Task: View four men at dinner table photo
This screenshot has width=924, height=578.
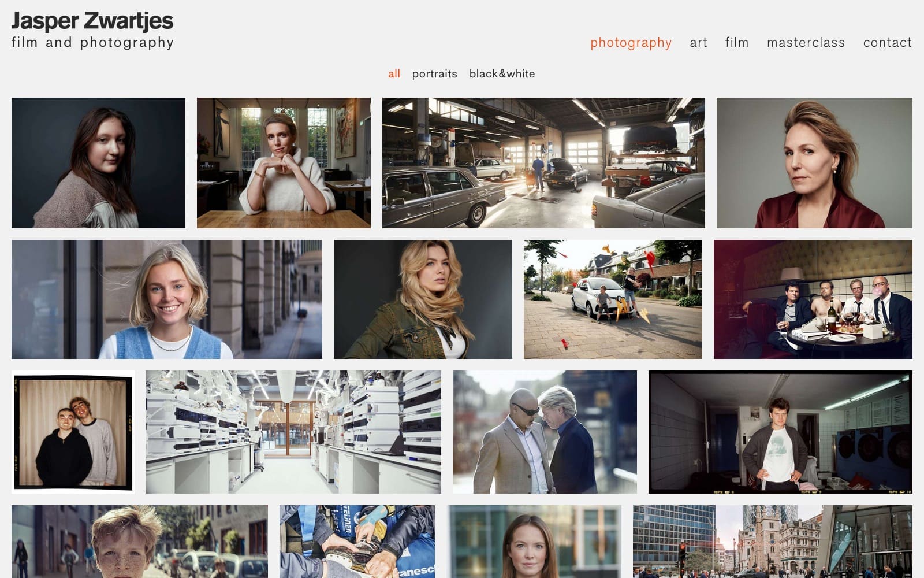Action: tap(813, 299)
